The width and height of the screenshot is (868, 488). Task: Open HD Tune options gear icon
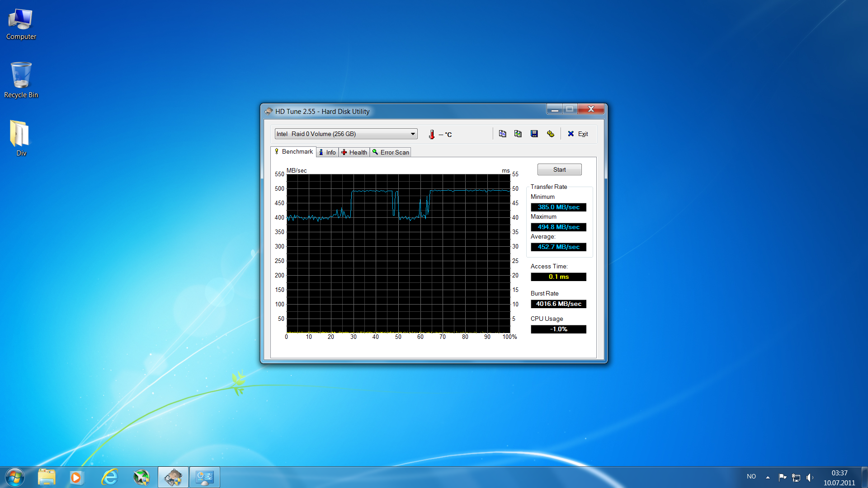coord(550,134)
